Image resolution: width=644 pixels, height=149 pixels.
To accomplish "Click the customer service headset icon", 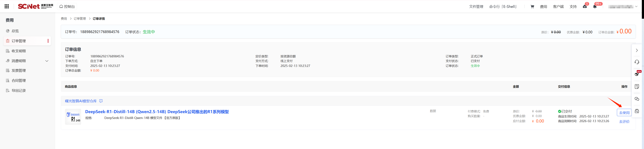I will 637,62.
